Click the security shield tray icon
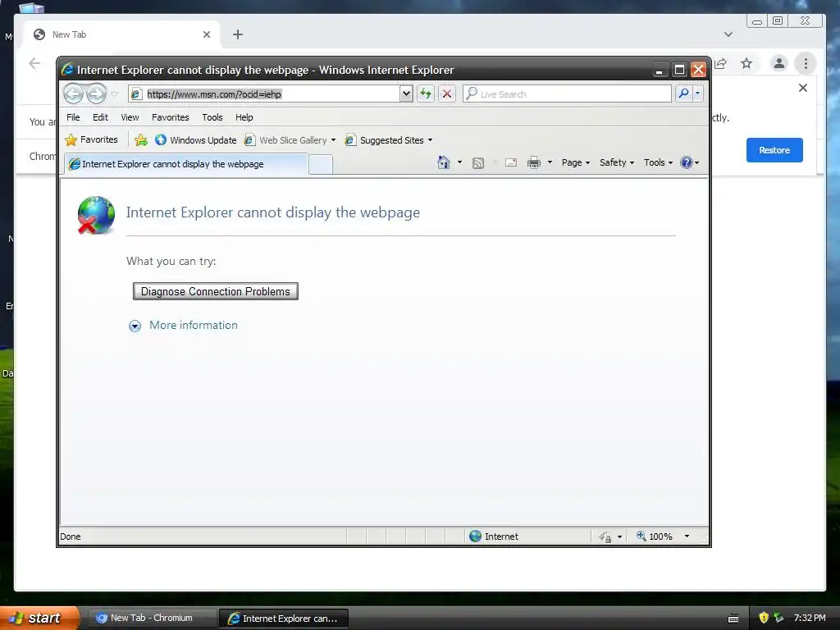The width and height of the screenshot is (840, 630). pyautogui.click(x=764, y=618)
